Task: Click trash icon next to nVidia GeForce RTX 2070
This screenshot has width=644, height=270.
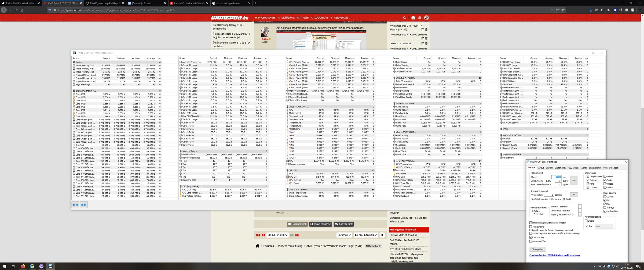Action: coord(426,38)
